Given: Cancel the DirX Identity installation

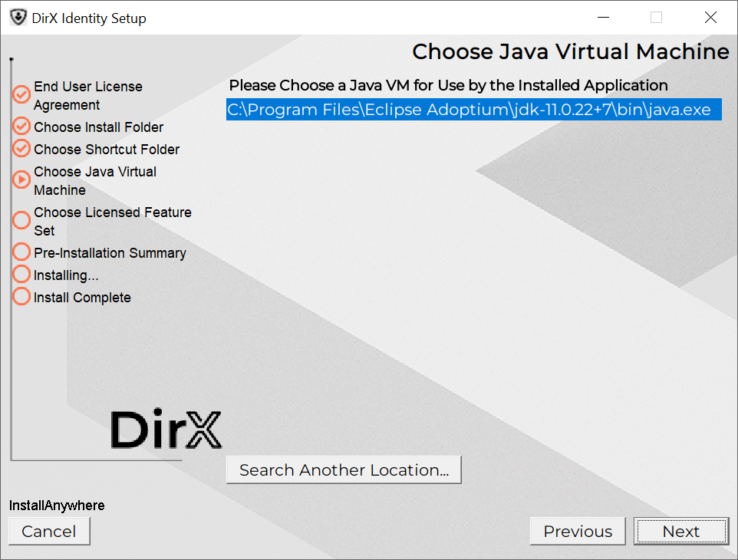Looking at the screenshot, I should (49, 532).
